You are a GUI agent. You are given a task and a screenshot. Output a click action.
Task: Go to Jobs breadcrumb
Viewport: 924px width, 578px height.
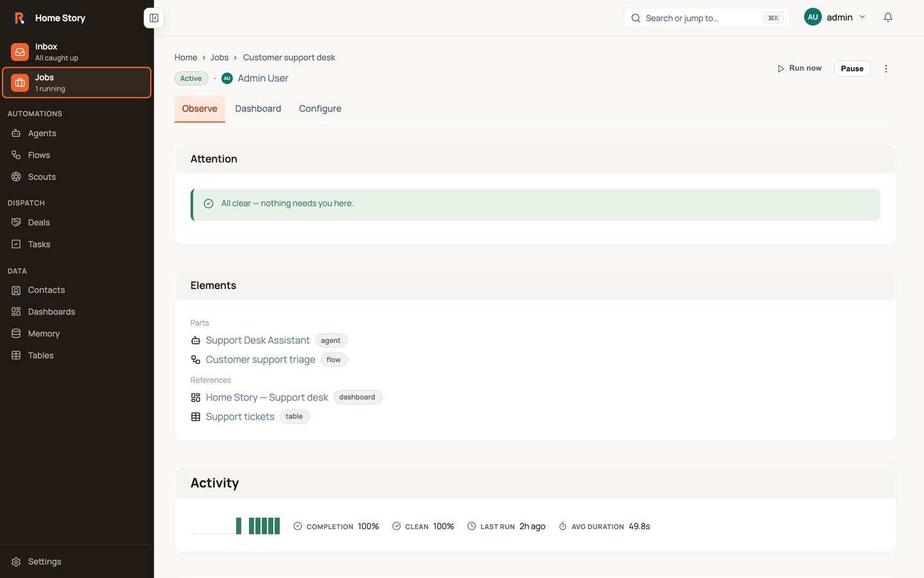click(219, 57)
